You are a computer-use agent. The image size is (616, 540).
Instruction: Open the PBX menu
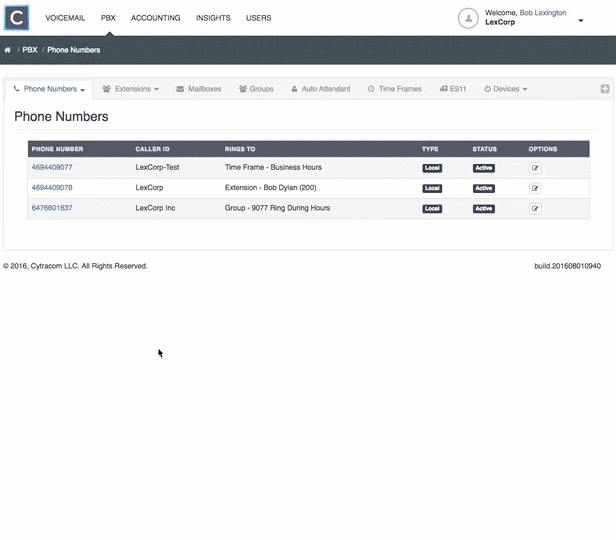pyautogui.click(x=108, y=18)
